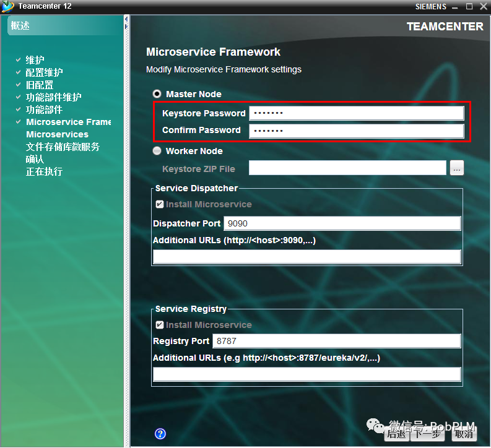
Task: Click the 取消 (Cancel) button
Action: pyautogui.click(x=464, y=434)
